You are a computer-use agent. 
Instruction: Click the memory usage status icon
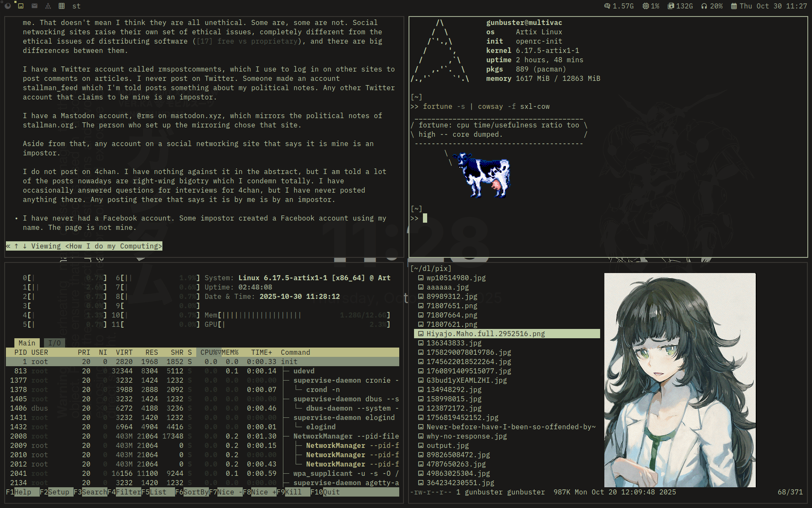coord(607,6)
